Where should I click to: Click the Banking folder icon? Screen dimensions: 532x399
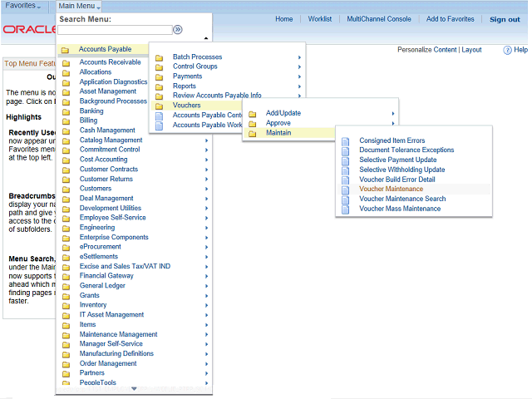(x=66, y=112)
